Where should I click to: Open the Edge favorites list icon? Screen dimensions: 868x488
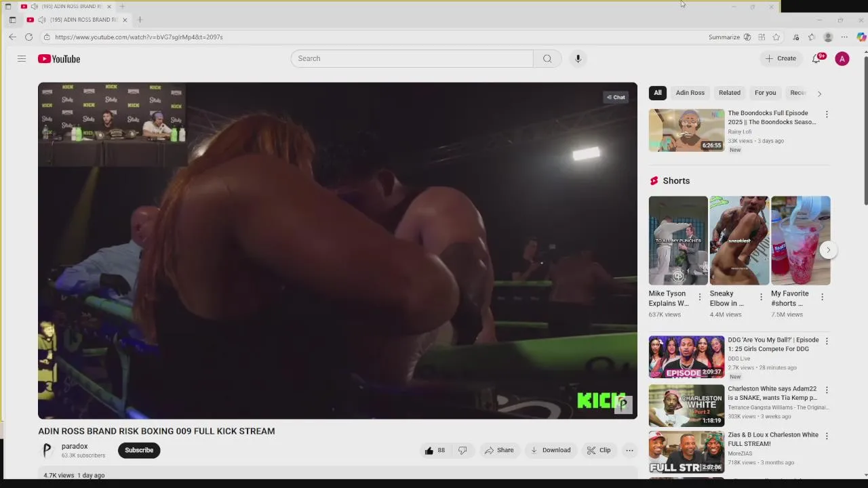pyautogui.click(x=812, y=37)
